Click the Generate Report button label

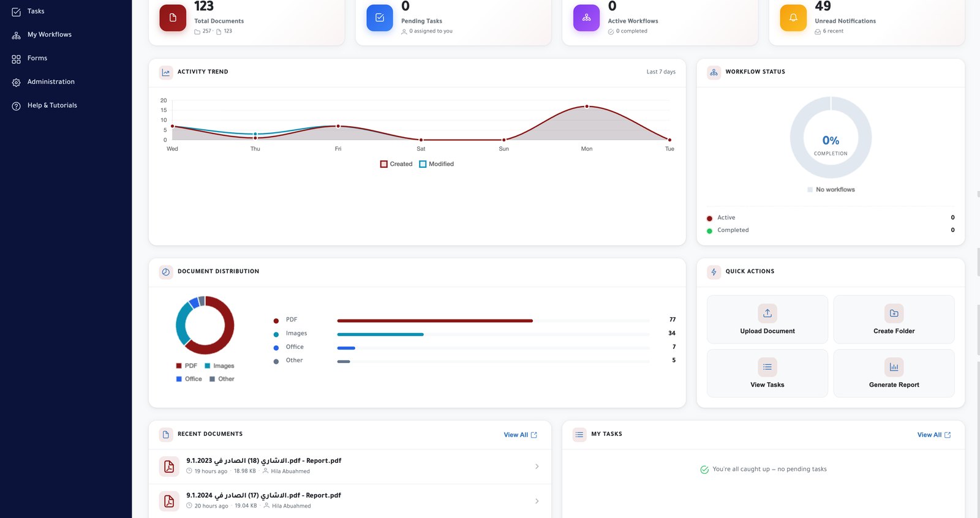point(894,385)
